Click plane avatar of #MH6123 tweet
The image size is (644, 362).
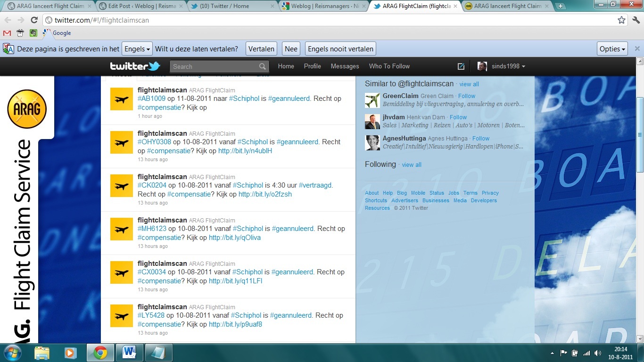[x=122, y=229]
